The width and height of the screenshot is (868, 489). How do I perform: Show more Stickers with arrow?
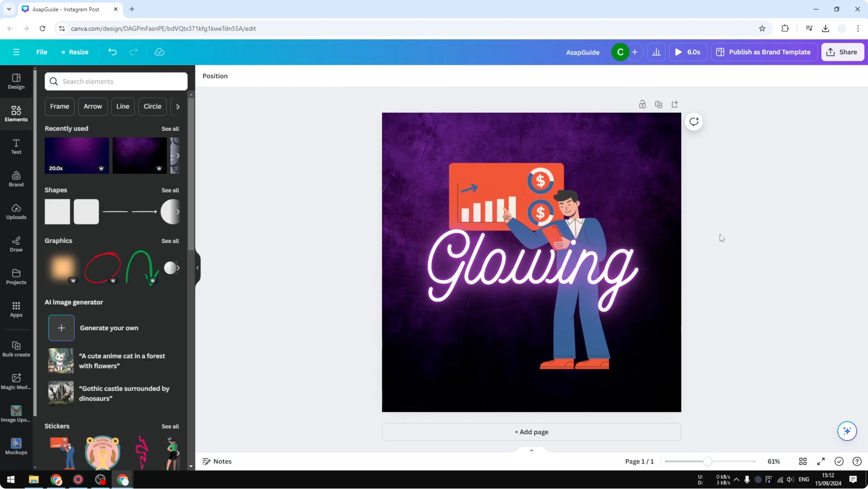pyautogui.click(x=177, y=453)
